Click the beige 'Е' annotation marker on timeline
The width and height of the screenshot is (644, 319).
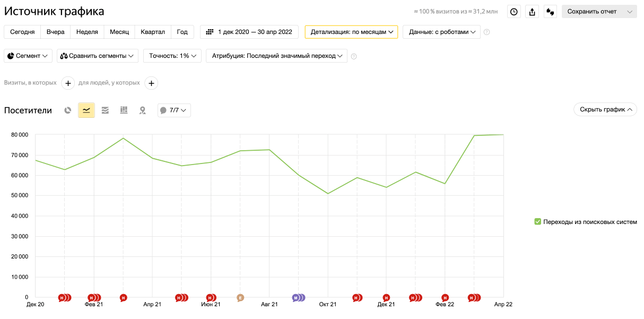click(240, 298)
